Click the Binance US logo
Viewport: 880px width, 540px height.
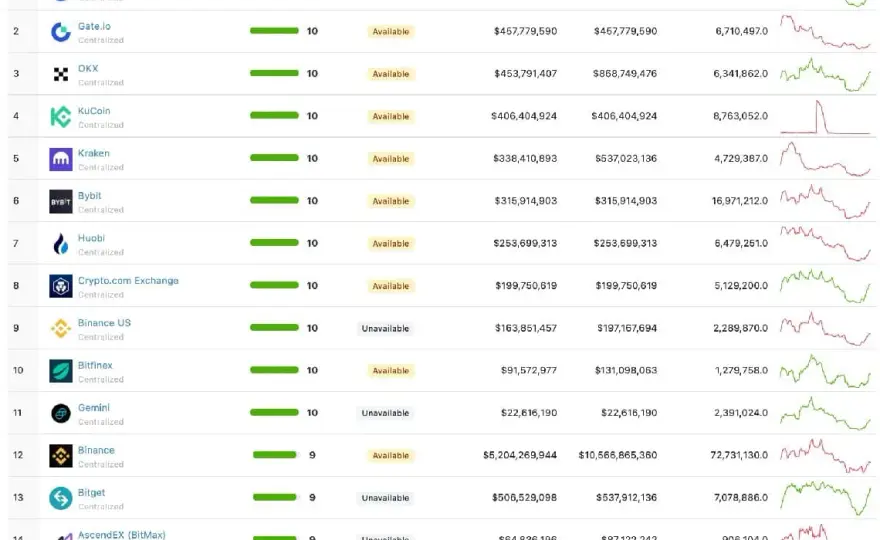pos(61,329)
